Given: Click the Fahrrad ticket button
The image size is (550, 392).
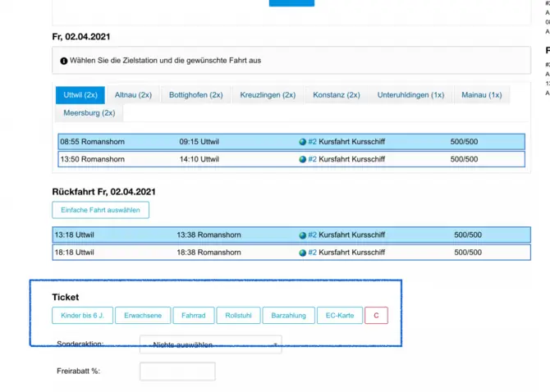Looking at the screenshot, I should click(x=194, y=315).
